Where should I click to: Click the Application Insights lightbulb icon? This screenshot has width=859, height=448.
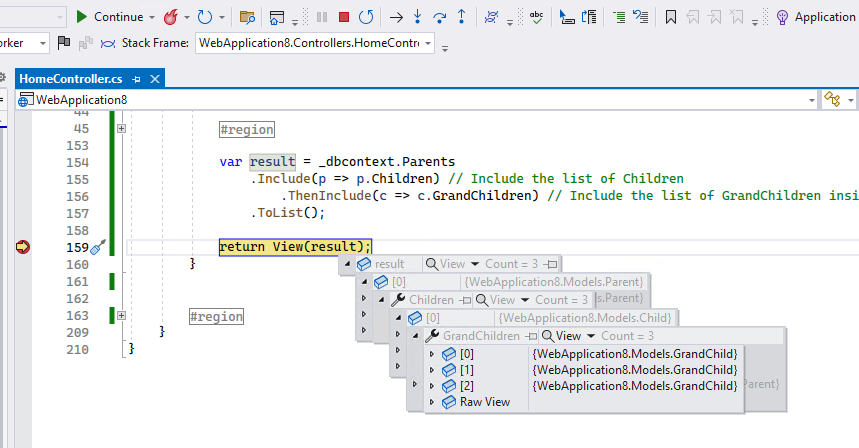pos(782,17)
